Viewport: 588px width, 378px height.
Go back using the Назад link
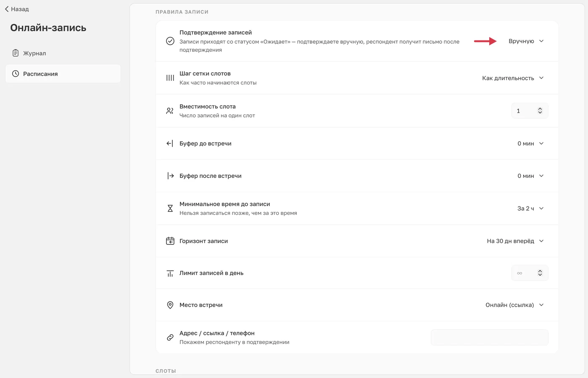click(17, 9)
